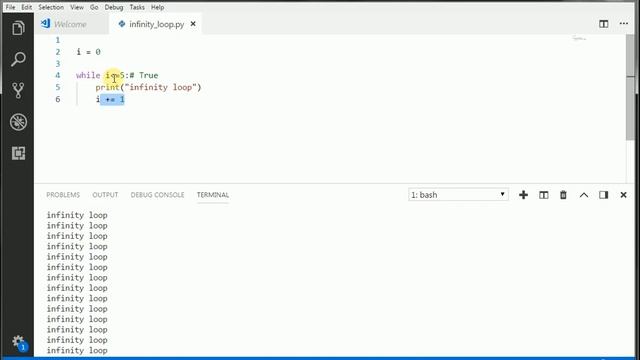Open the View menu
Screen dimensions: 640x360
point(77,7)
